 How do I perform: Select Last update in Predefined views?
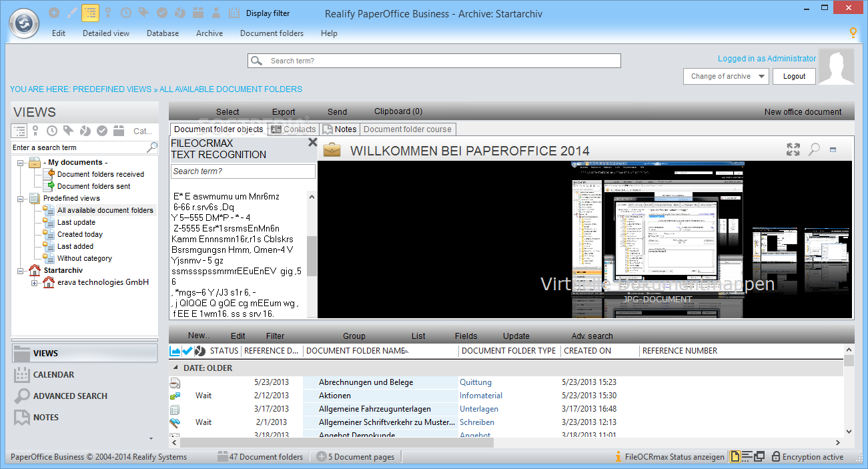pyautogui.click(x=76, y=222)
